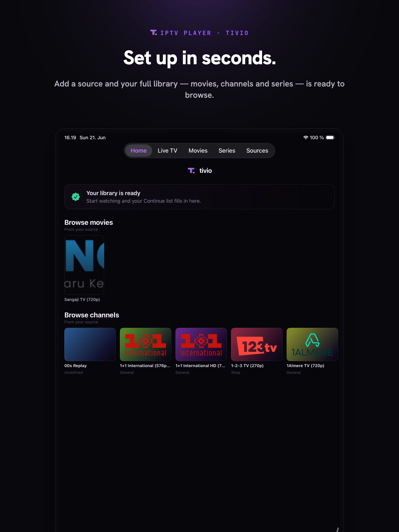Viewport: 399px width, 532px height.
Task: Click the '100 %' battery percentage
Action: pos(317,137)
